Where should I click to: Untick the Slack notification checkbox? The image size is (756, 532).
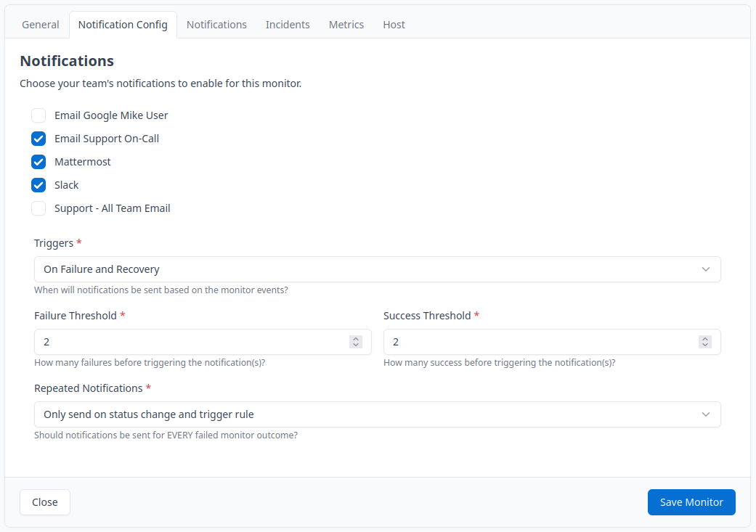(38, 185)
